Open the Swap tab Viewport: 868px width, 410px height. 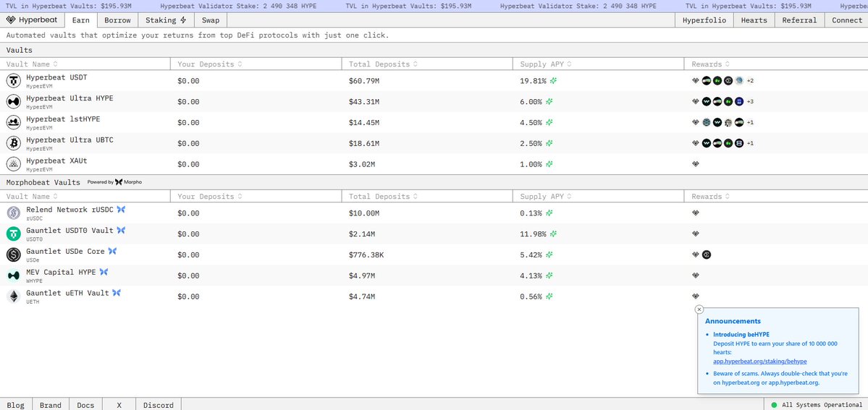(211, 20)
